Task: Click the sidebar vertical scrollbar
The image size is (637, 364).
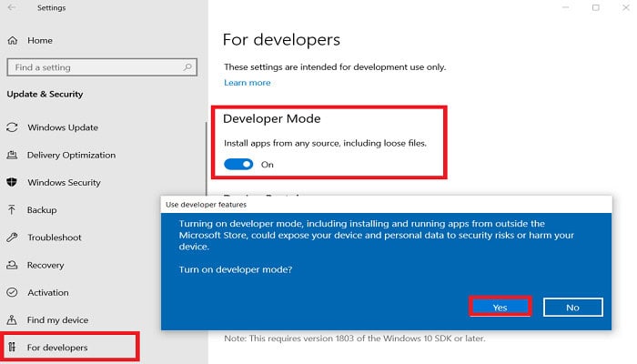Action: [207, 158]
